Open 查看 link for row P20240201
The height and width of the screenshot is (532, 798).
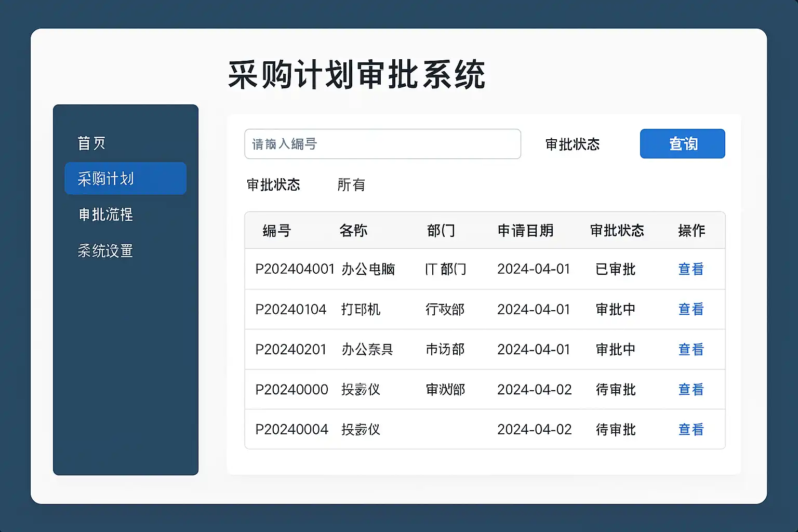point(691,349)
